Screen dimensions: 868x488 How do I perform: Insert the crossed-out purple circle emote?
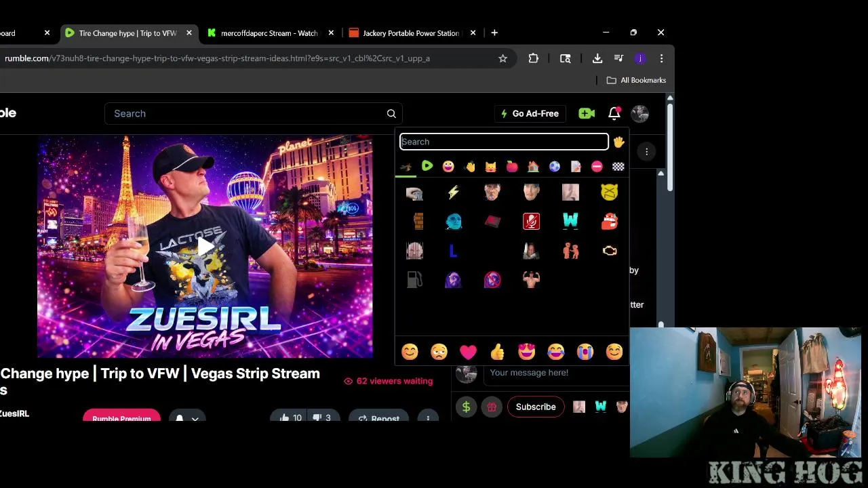point(492,279)
